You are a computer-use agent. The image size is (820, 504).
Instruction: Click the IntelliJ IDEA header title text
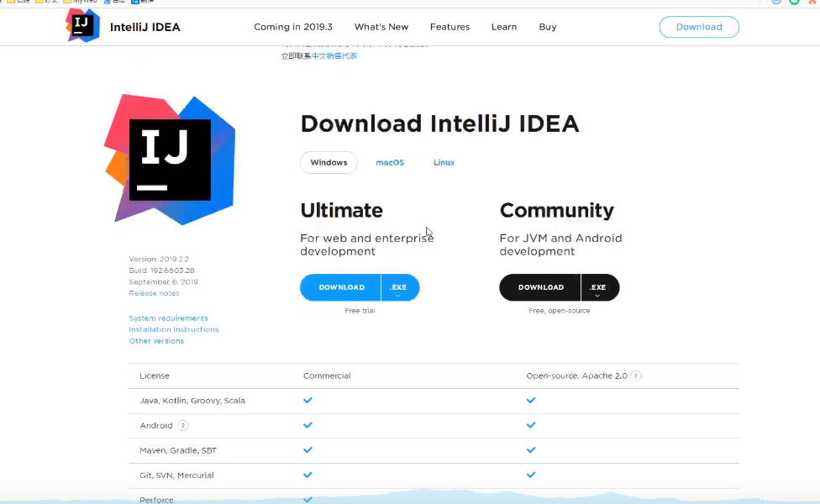(x=145, y=27)
